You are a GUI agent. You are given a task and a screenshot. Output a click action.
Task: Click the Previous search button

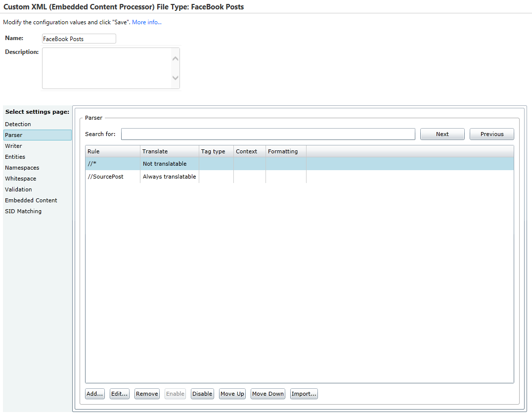pos(491,134)
